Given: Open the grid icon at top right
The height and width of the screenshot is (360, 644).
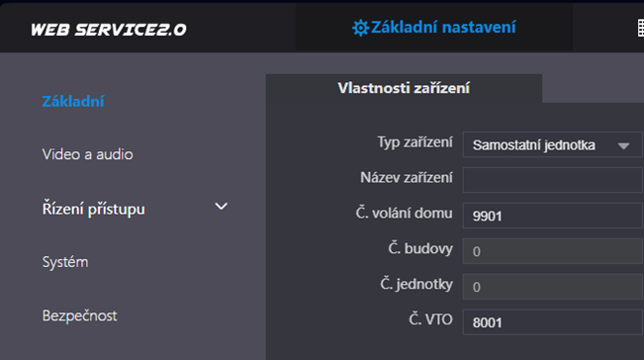Looking at the screenshot, I should 641,28.
